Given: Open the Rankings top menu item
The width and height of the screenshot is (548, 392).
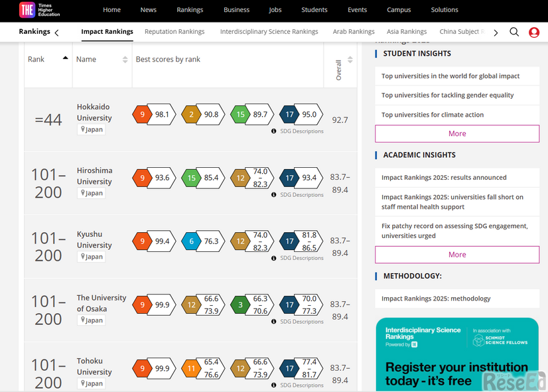Looking at the screenshot, I should (190, 10).
